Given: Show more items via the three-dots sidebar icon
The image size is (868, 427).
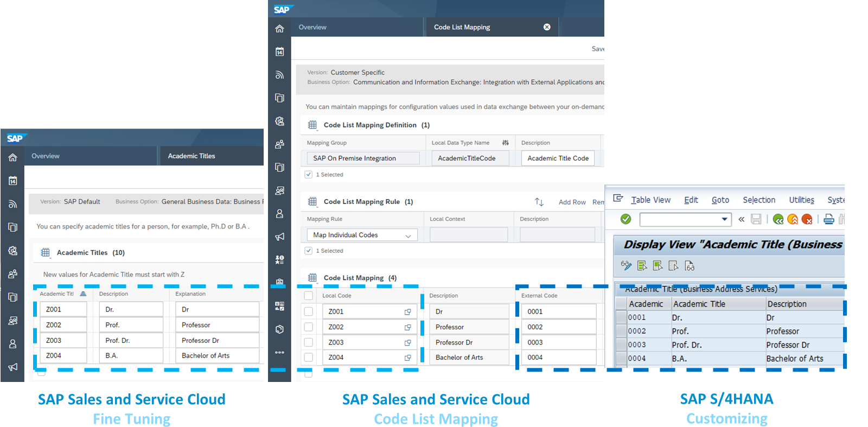Looking at the screenshot, I should tap(279, 352).
